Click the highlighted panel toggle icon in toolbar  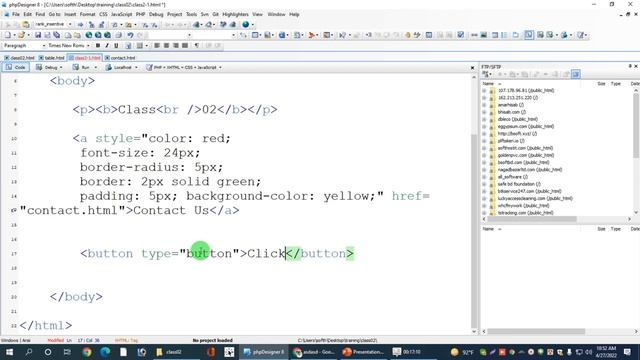(x=529, y=35)
